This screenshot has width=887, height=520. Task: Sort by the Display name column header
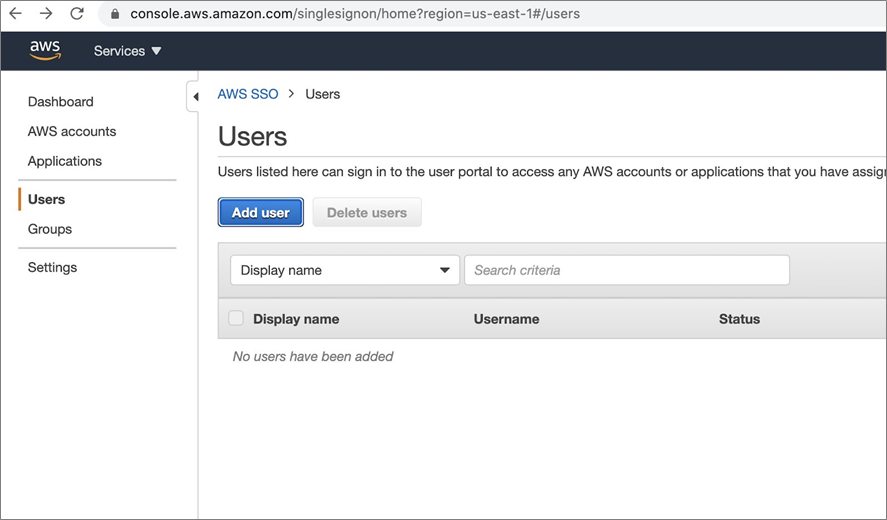pos(296,319)
